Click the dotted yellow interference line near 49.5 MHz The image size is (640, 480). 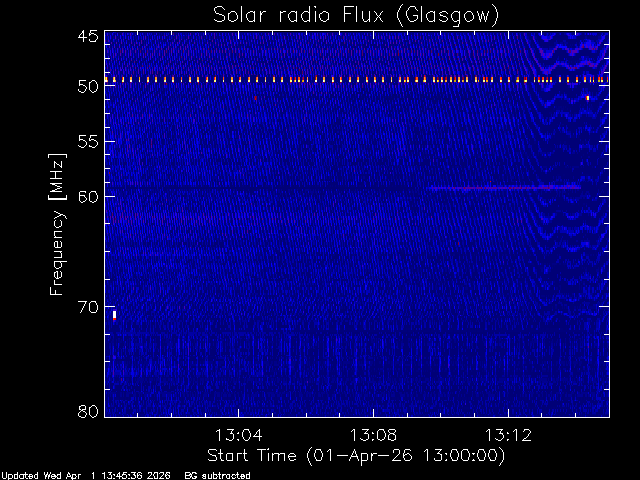(x=357, y=80)
